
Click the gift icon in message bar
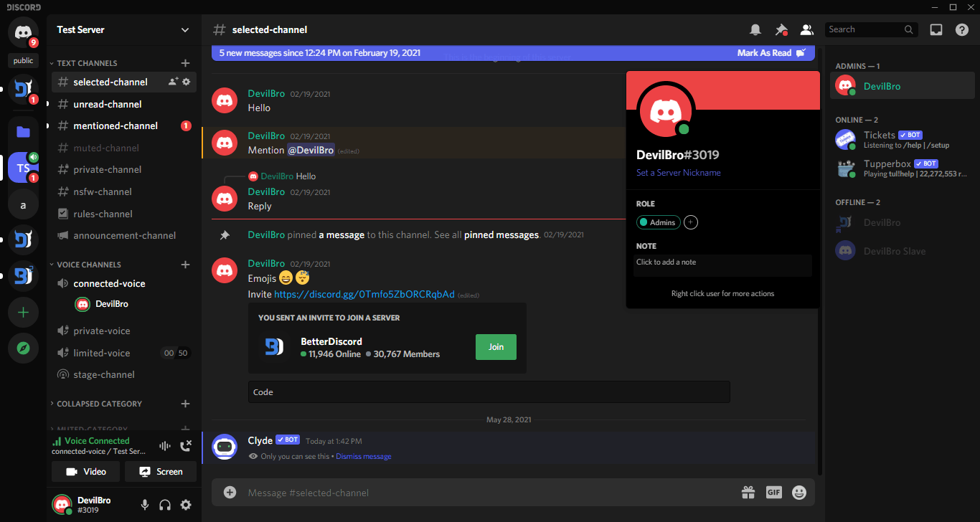click(x=748, y=493)
